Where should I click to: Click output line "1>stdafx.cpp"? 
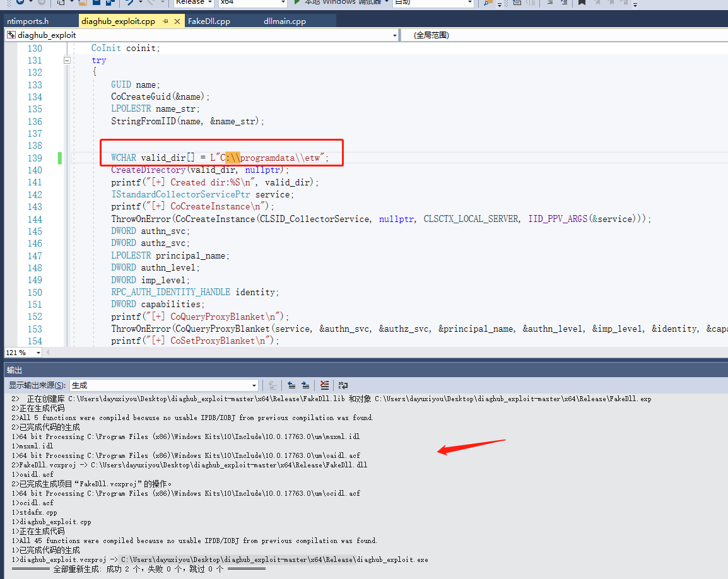34,513
